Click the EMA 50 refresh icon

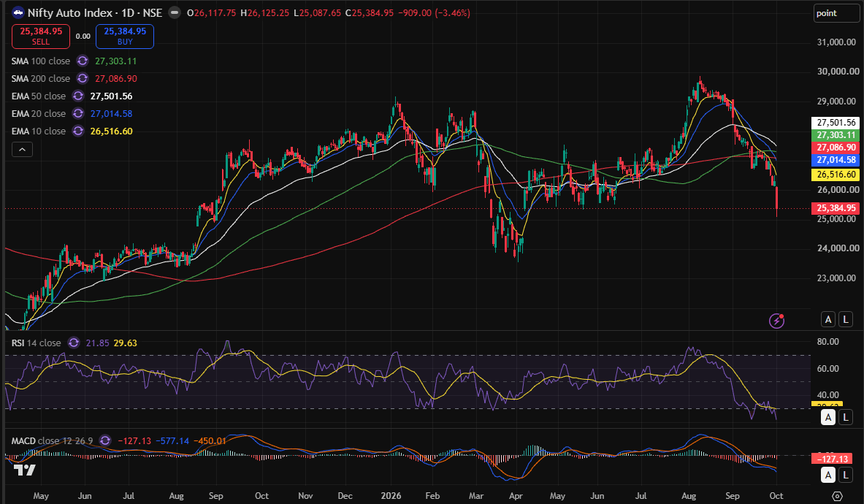[78, 96]
